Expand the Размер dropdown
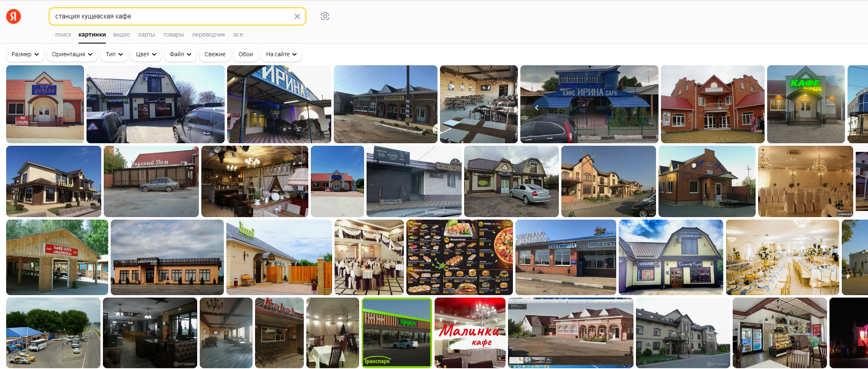 pos(25,54)
